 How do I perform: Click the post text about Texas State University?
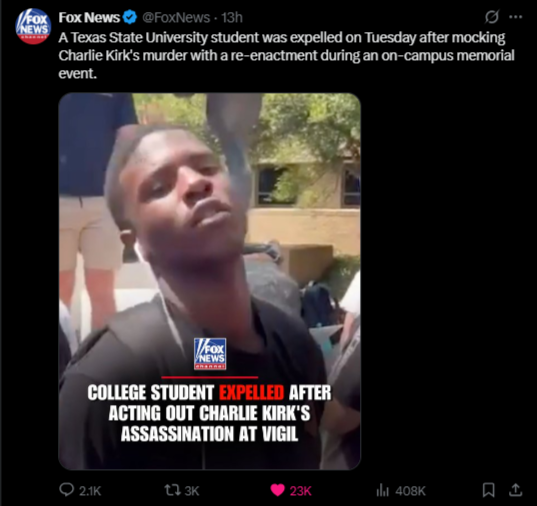[x=286, y=55]
